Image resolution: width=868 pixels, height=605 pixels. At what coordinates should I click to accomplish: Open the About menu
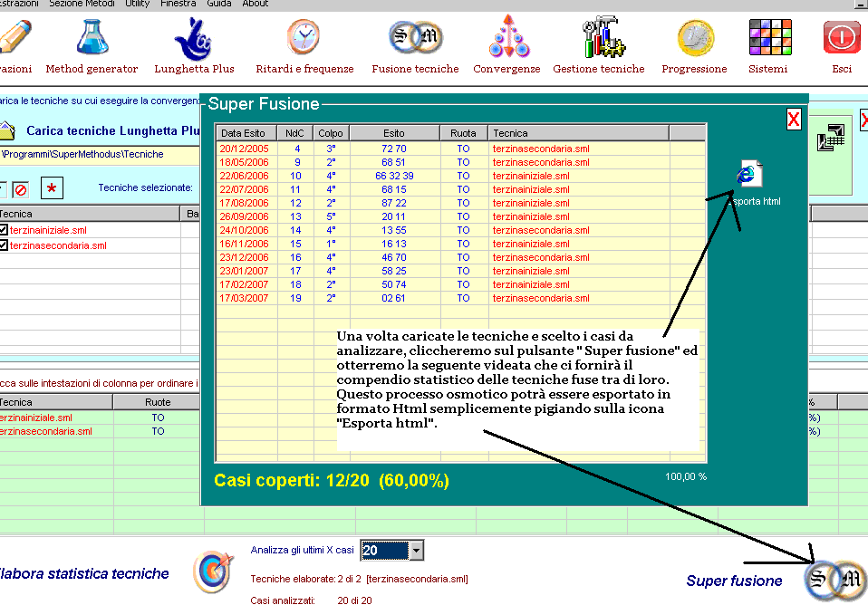(x=256, y=4)
